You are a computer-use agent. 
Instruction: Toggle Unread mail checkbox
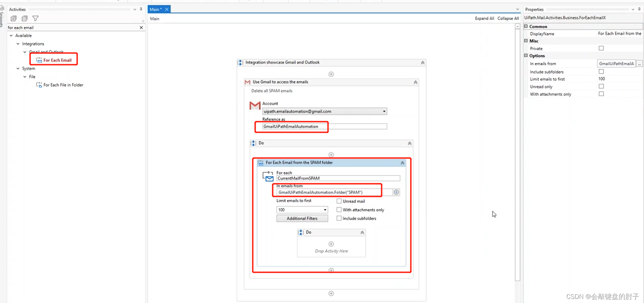pos(339,201)
